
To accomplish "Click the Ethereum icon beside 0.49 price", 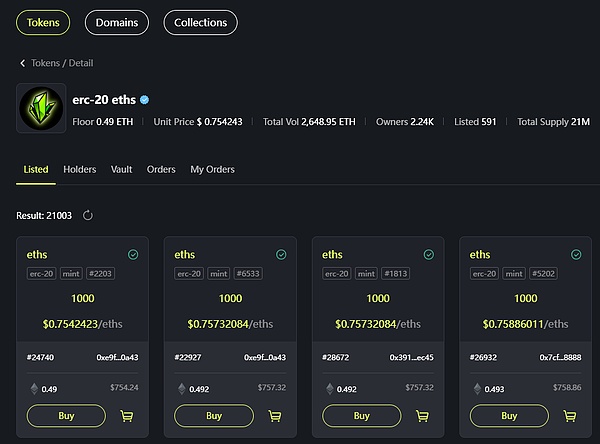I will pos(34,389).
